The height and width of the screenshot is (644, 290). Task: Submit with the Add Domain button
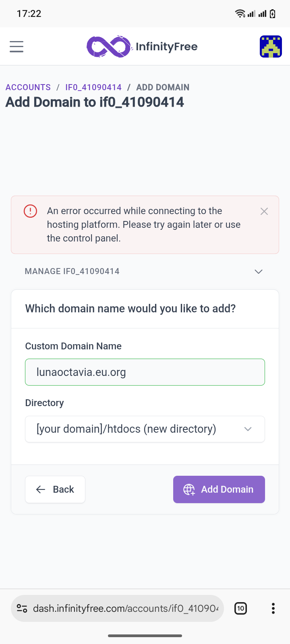tap(219, 489)
